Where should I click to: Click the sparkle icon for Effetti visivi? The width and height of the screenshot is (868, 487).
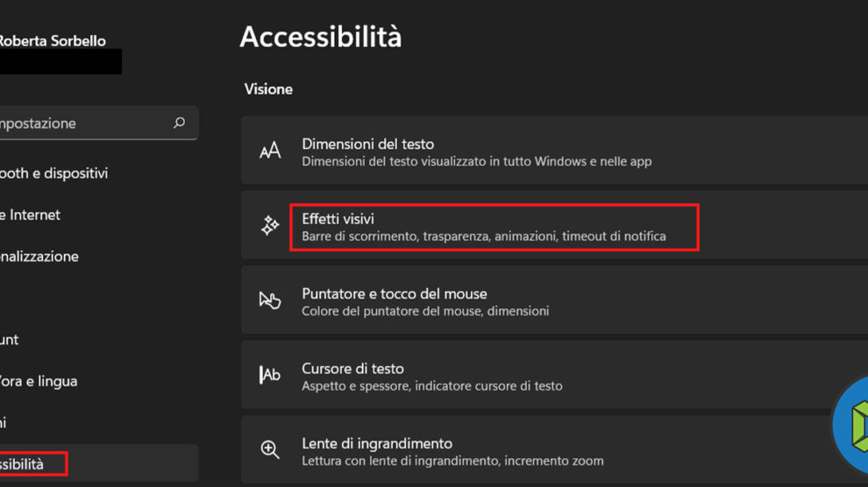click(270, 227)
